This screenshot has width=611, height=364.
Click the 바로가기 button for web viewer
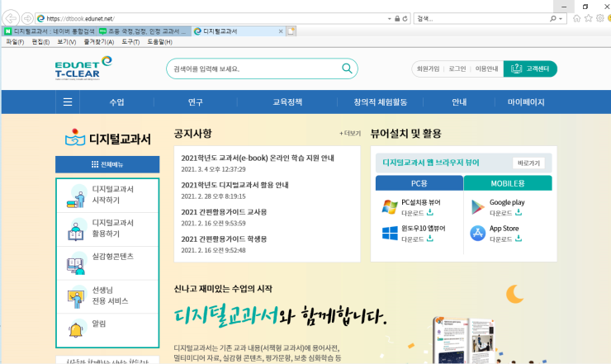coord(528,163)
